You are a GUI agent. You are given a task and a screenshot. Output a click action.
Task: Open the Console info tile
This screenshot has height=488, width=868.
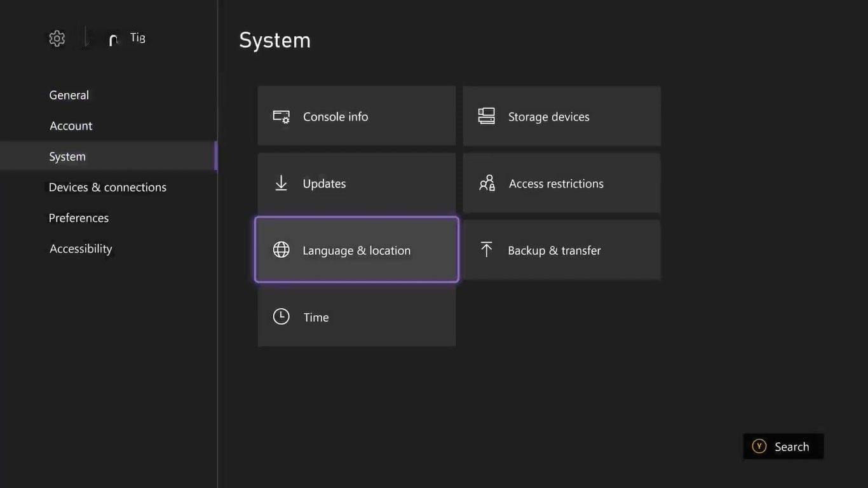[356, 116]
